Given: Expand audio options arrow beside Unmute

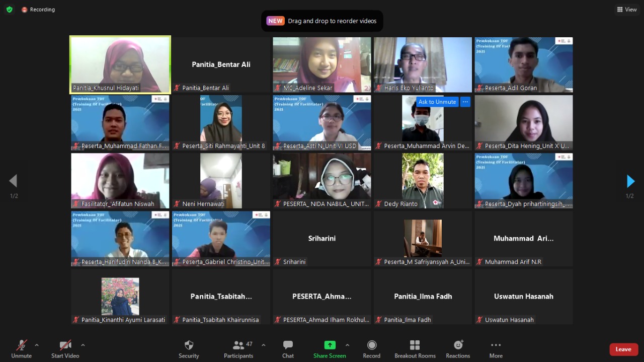Looking at the screenshot, I should 37,345.
